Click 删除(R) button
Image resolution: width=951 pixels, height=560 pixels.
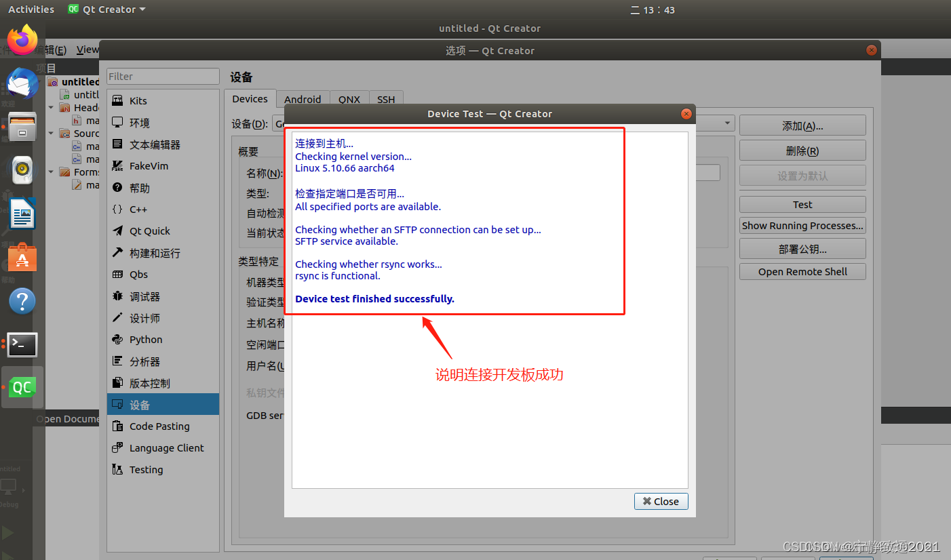pyautogui.click(x=802, y=151)
